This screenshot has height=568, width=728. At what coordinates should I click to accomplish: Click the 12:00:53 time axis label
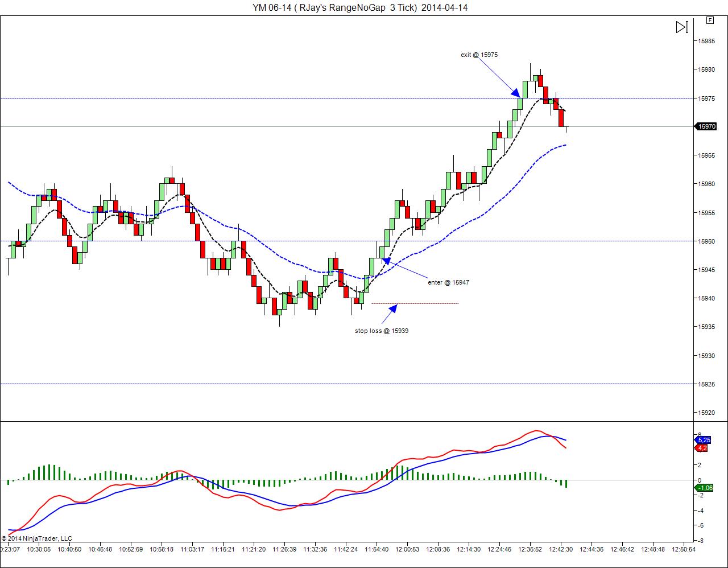[x=407, y=550]
